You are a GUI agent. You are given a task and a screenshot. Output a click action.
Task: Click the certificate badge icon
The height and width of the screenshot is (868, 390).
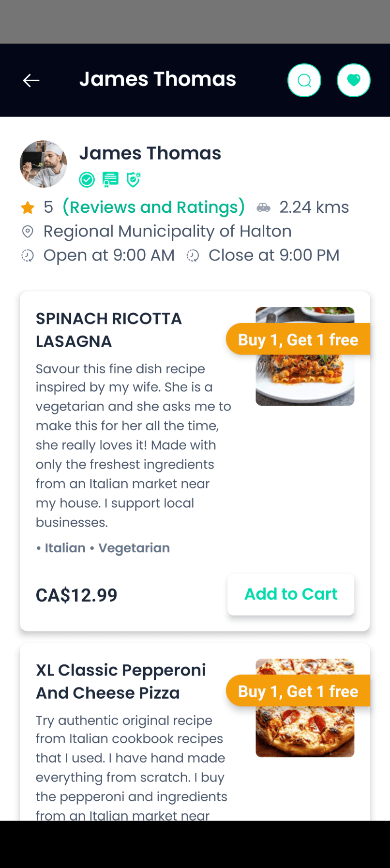click(110, 180)
